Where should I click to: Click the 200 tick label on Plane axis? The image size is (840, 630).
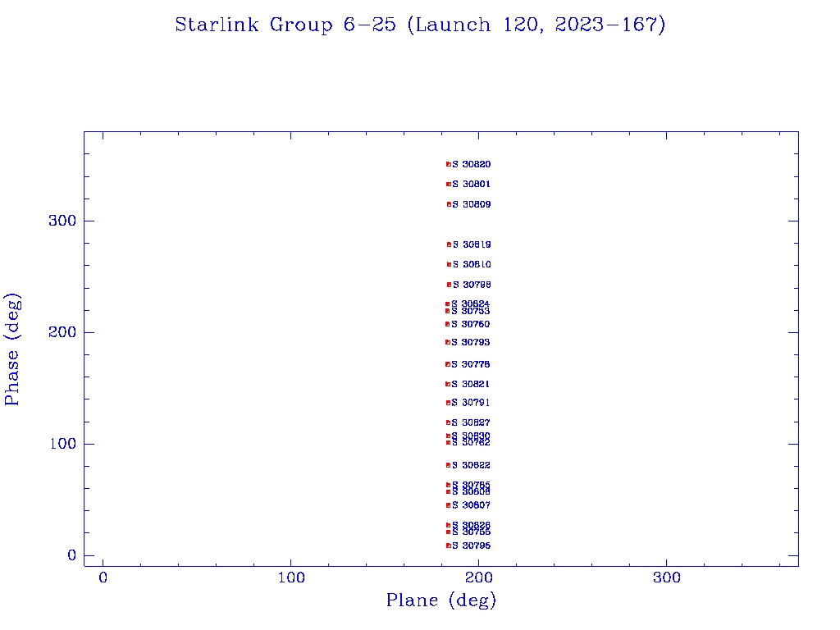click(x=479, y=578)
